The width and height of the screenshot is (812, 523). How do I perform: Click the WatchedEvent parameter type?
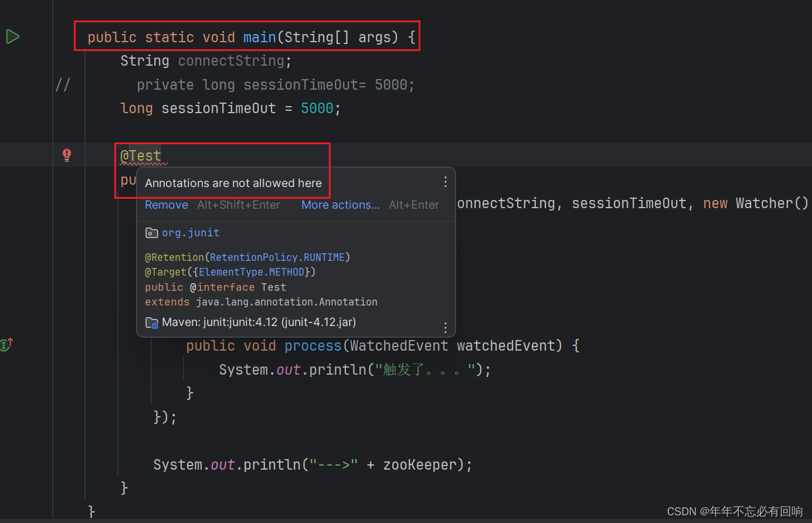pyautogui.click(x=399, y=346)
